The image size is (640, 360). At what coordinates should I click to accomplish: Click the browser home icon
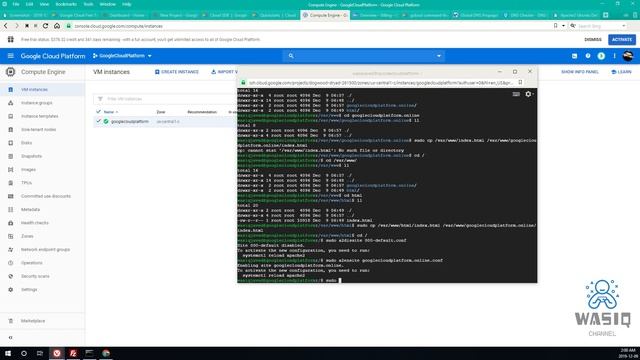57,26
